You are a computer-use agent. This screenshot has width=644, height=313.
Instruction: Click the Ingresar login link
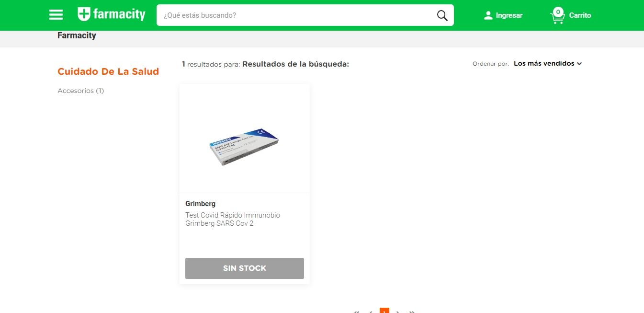509,15
